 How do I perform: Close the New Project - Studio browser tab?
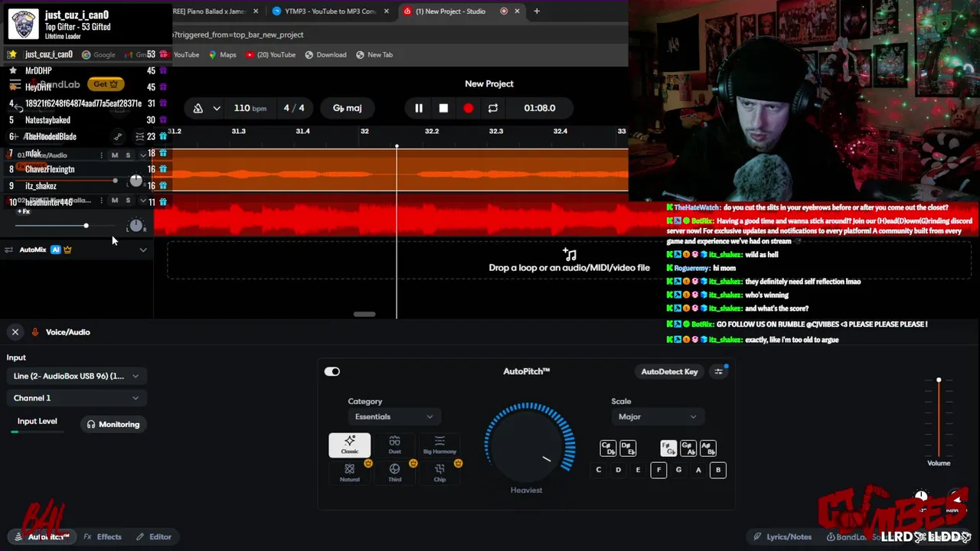(x=518, y=11)
